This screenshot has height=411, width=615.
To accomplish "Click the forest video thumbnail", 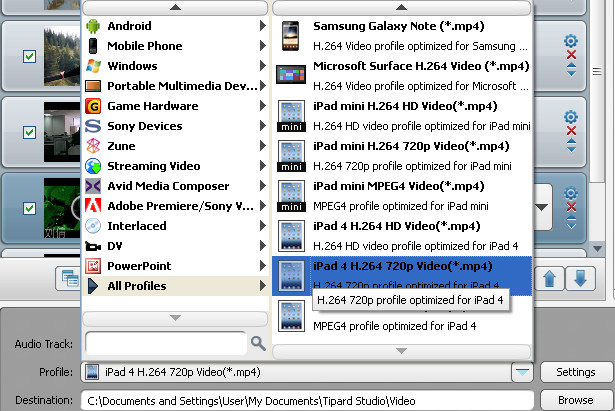I will (x=62, y=56).
